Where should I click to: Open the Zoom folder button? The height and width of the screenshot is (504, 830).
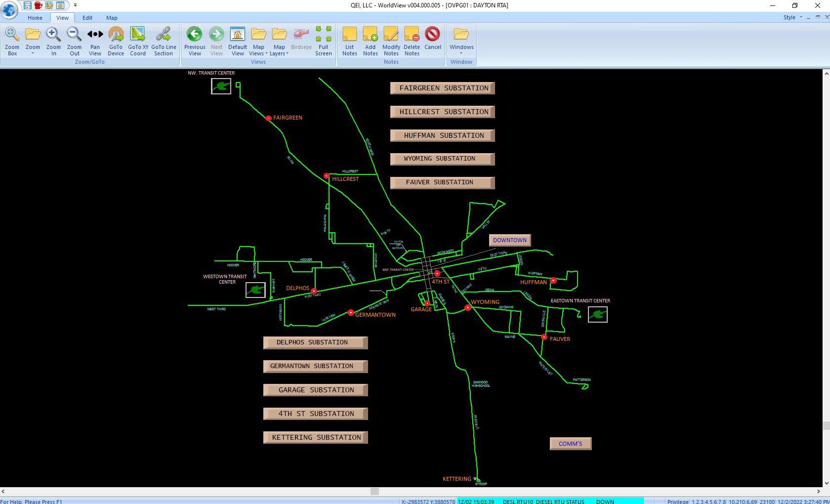coord(33,42)
